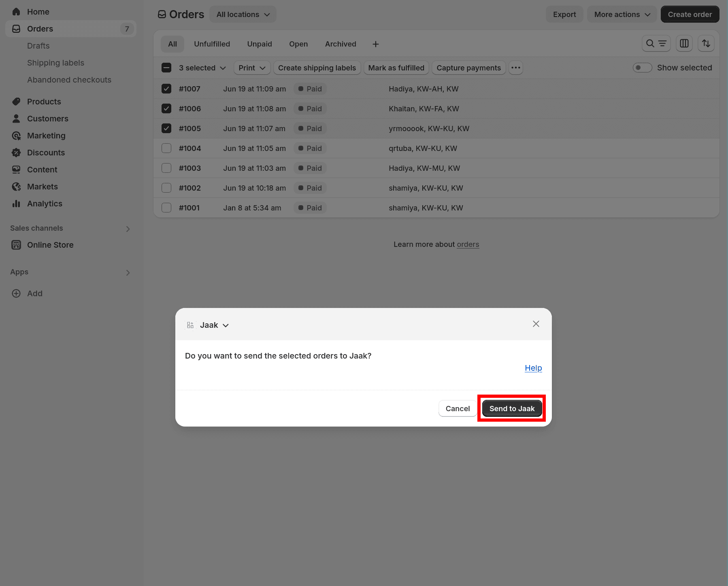Open the sort orders icon
Viewport: 728px width, 586px height.
coord(706,43)
